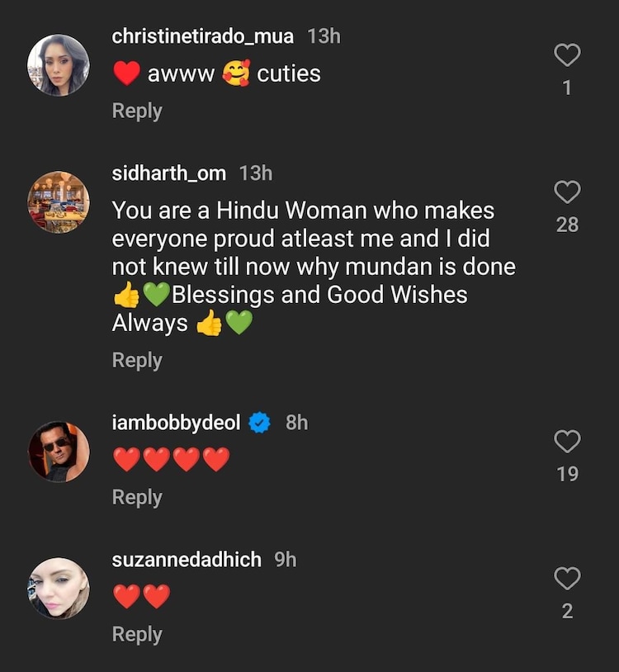Tap the heart icon next to suzannedadhich's comment

(x=566, y=578)
